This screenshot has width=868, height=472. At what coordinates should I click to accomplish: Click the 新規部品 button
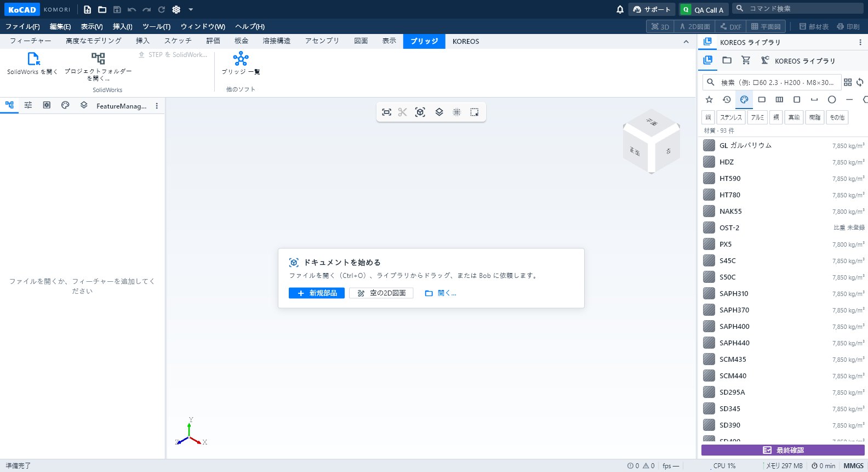(317, 293)
